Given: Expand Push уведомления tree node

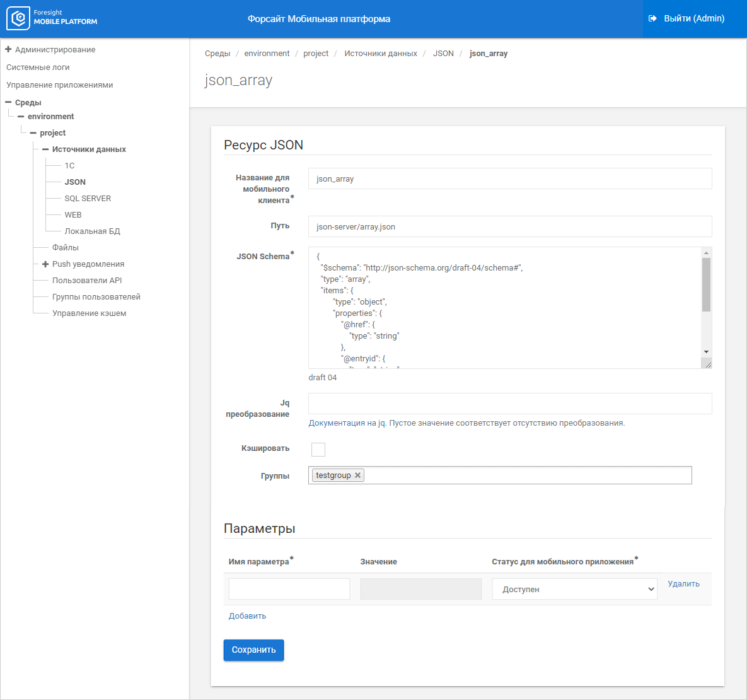Looking at the screenshot, I should 45,264.
